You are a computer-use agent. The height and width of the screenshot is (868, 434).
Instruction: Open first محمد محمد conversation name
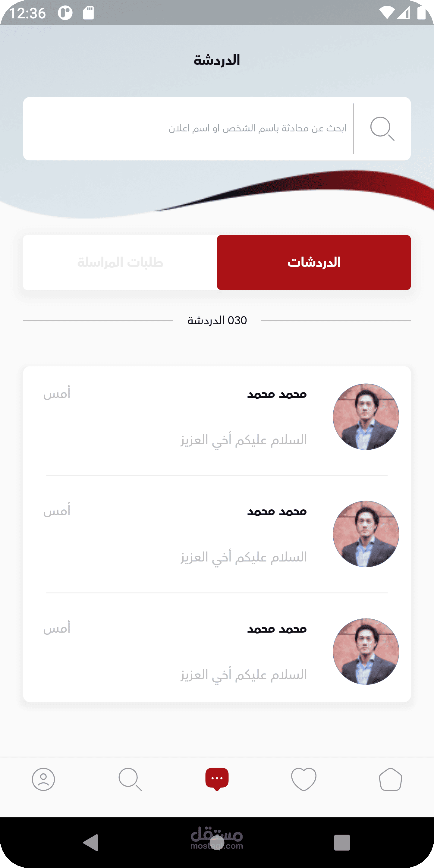[277, 394]
